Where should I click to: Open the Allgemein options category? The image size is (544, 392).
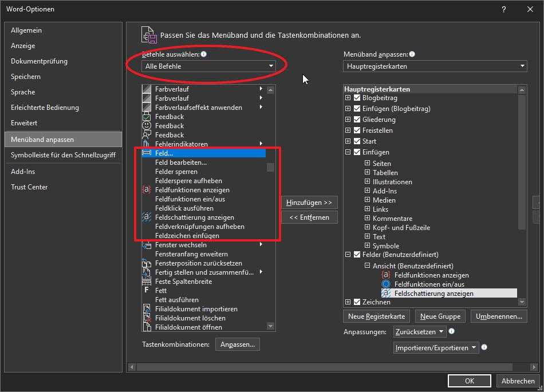coord(63,30)
